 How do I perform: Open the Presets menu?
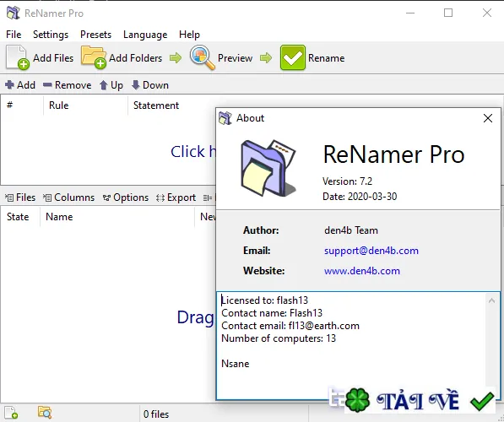pyautogui.click(x=95, y=35)
